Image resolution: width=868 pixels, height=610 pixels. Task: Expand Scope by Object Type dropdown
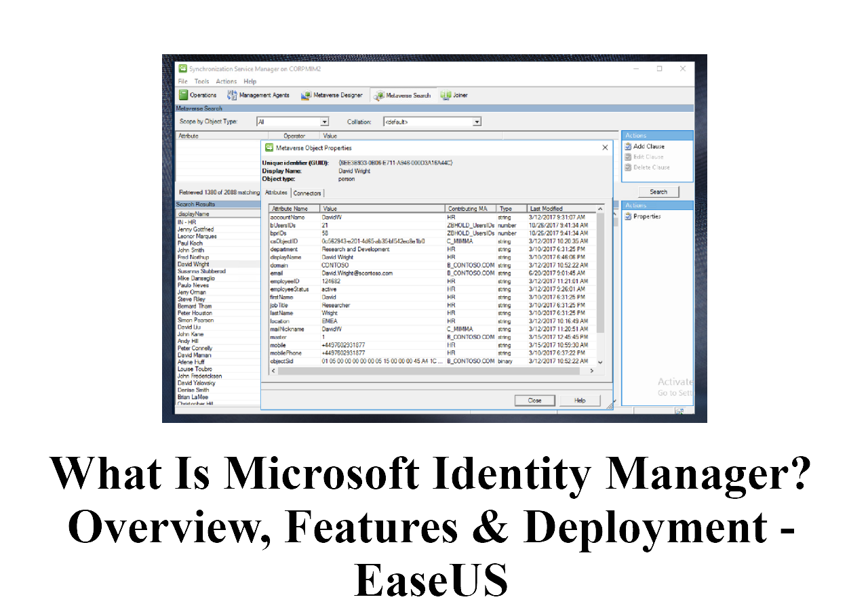[324, 122]
